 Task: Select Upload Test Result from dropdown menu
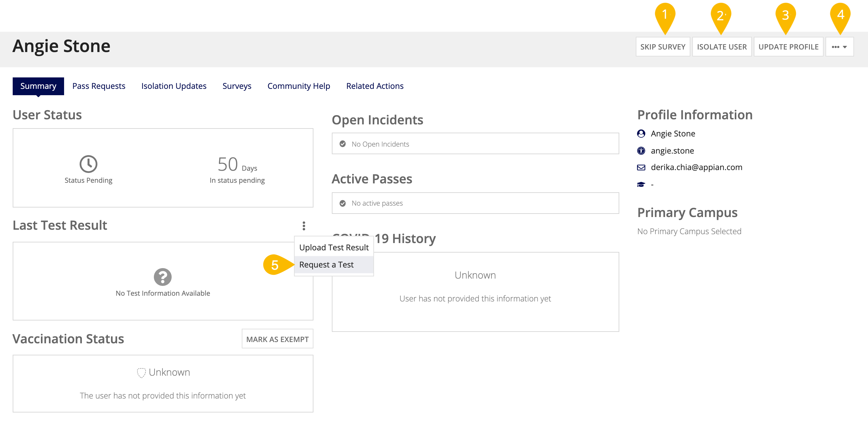tap(332, 247)
